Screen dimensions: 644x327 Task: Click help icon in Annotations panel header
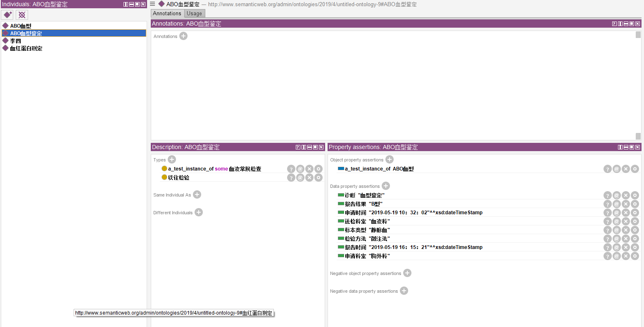pos(614,24)
